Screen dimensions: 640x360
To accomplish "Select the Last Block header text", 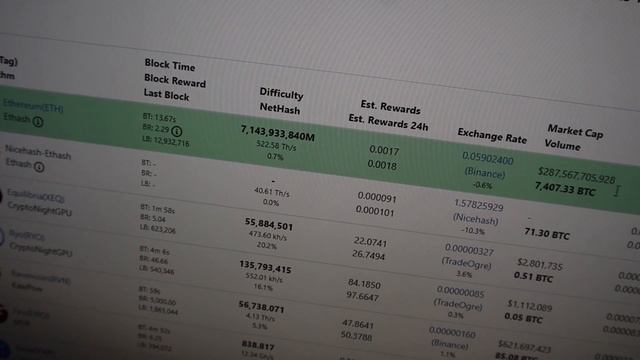I will coord(167,95).
